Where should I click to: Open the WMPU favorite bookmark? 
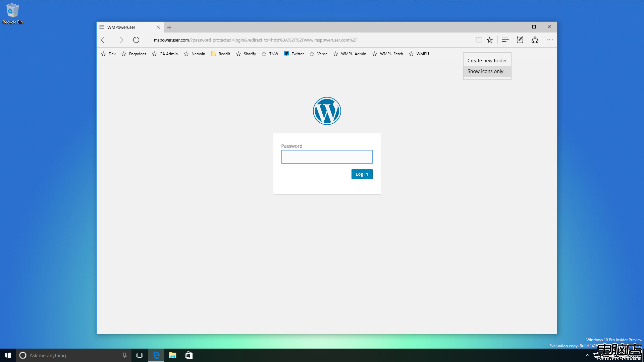[419, 54]
